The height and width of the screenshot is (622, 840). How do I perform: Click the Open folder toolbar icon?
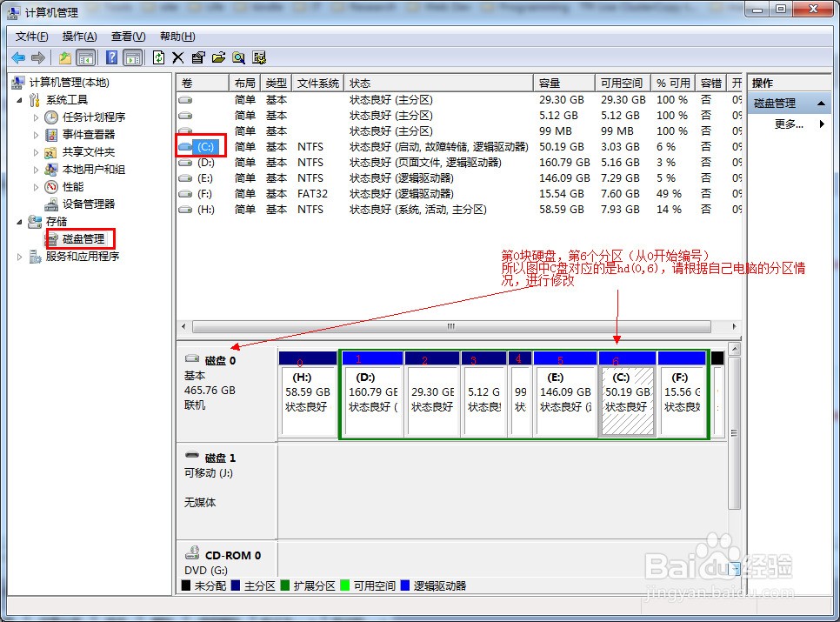coord(218,57)
